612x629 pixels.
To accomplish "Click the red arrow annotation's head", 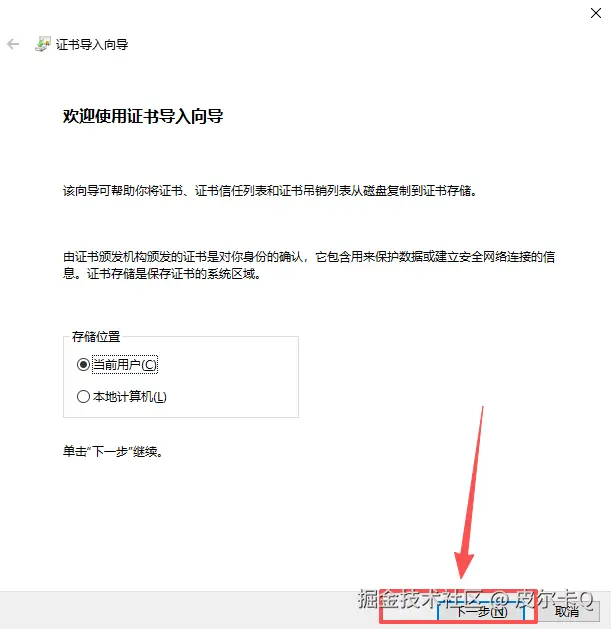I will click(x=462, y=566).
